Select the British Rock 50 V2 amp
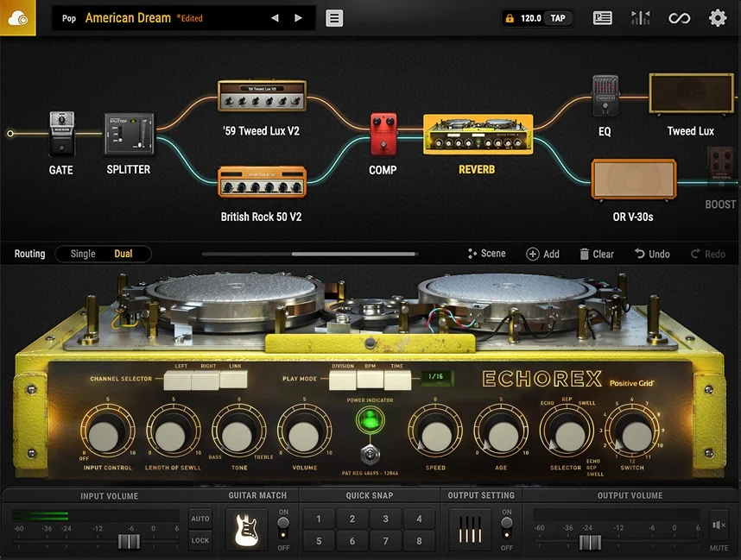The height and width of the screenshot is (560, 741). click(262, 182)
